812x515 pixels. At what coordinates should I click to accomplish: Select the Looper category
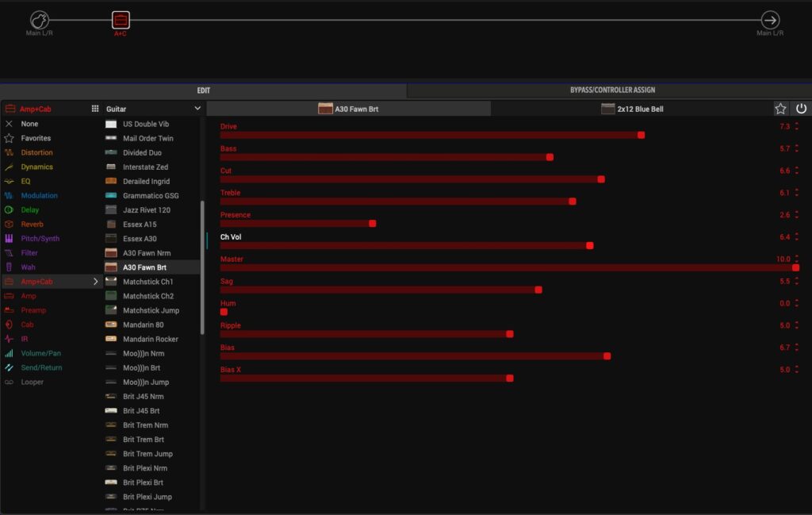(x=33, y=382)
